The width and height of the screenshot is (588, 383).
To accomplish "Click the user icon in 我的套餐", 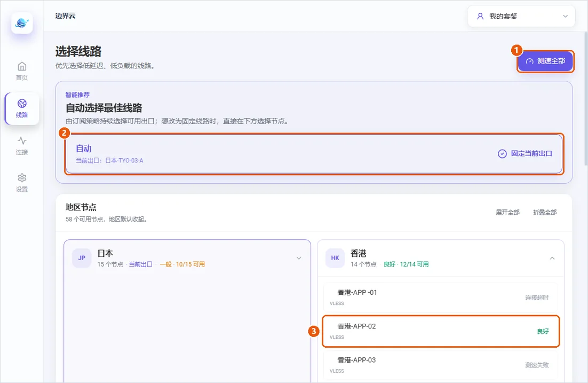I will click(x=480, y=16).
